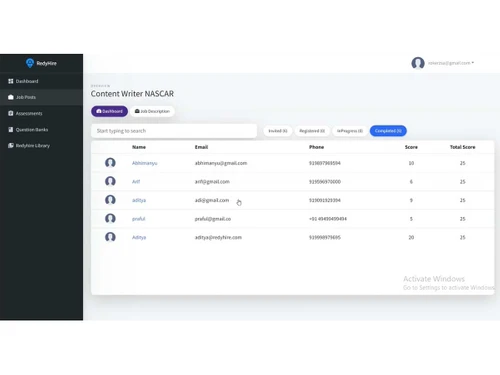Click the search field 'Start typing to search'

174,131
